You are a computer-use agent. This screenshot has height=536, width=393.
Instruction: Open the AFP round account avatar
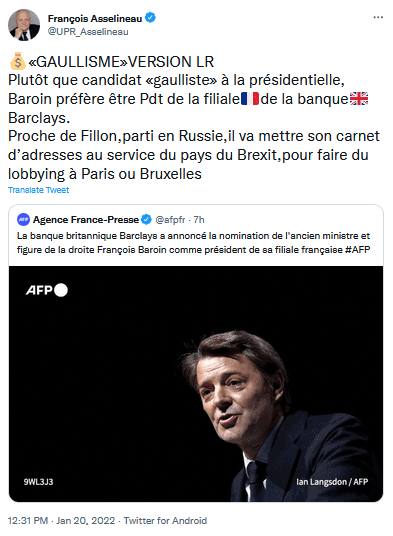pos(23,219)
